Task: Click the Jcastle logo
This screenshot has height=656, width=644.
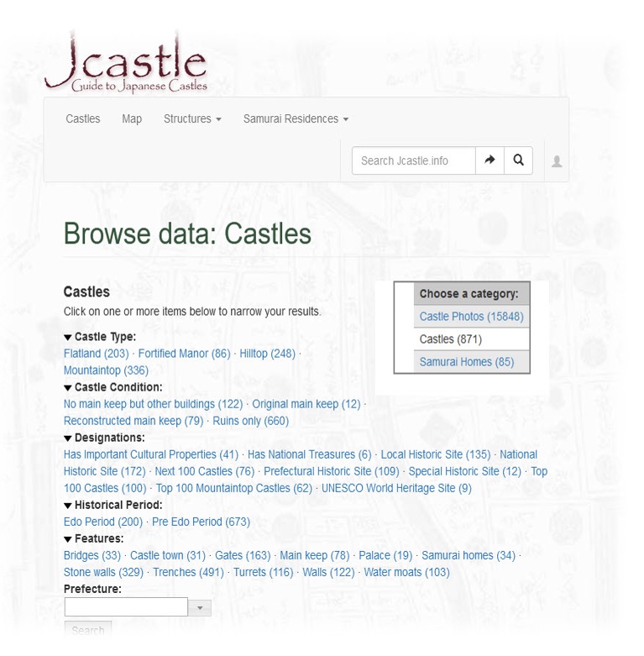Action: coord(126,63)
